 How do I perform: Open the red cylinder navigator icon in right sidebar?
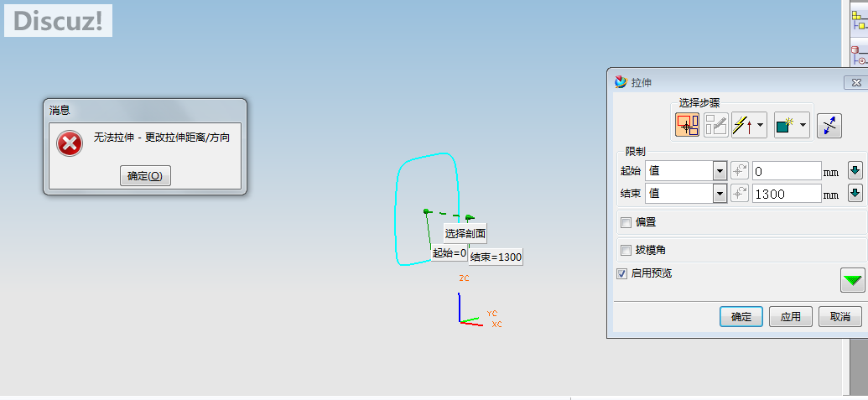tap(859, 55)
